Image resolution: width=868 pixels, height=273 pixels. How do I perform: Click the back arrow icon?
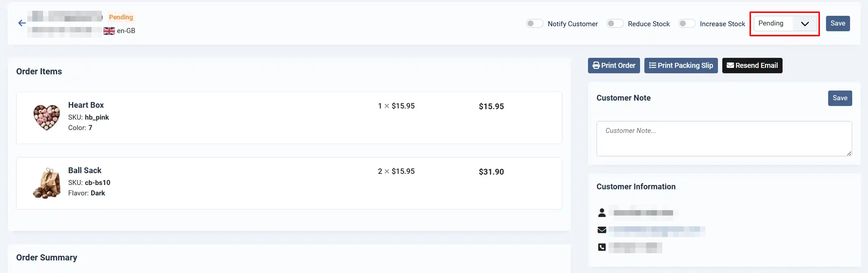[x=22, y=23]
